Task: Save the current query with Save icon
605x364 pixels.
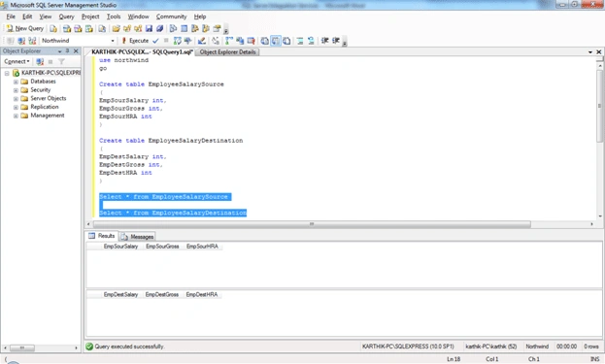Action: (x=149, y=28)
